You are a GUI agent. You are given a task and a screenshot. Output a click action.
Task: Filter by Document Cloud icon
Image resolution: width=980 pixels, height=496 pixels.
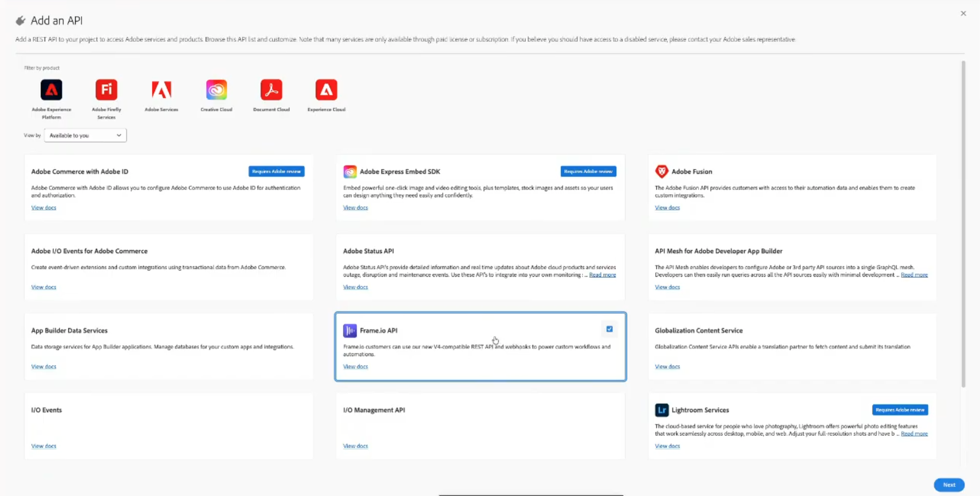click(271, 90)
